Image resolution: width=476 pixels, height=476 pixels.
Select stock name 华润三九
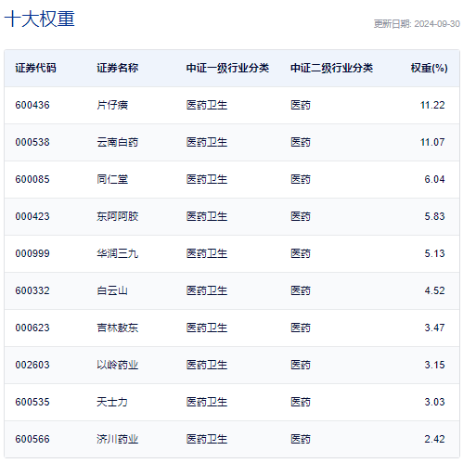point(118,253)
